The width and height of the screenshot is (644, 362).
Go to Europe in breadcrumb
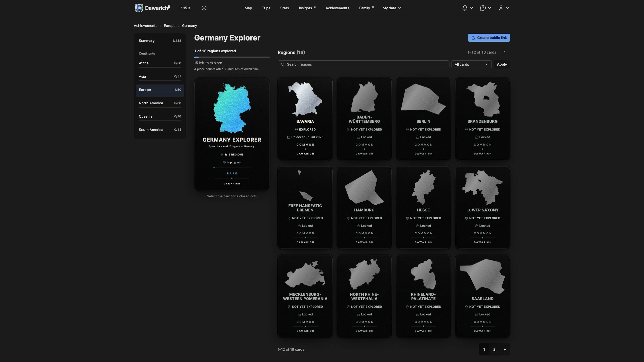click(170, 26)
